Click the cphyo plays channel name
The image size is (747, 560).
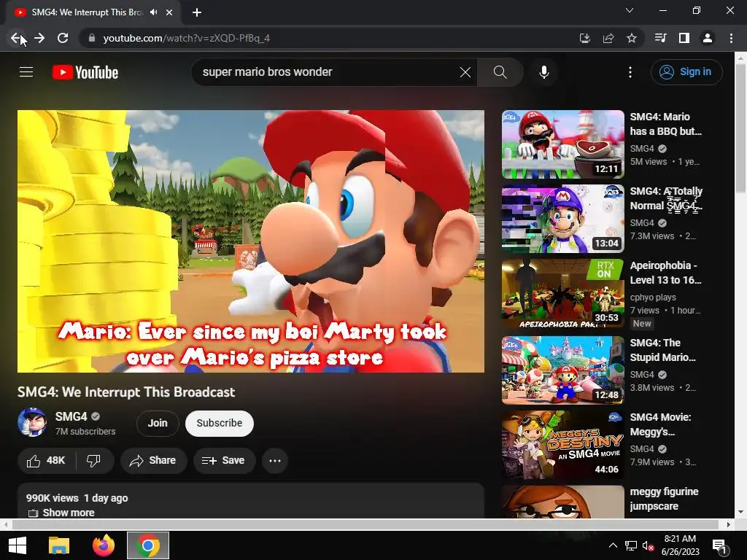[653, 297]
